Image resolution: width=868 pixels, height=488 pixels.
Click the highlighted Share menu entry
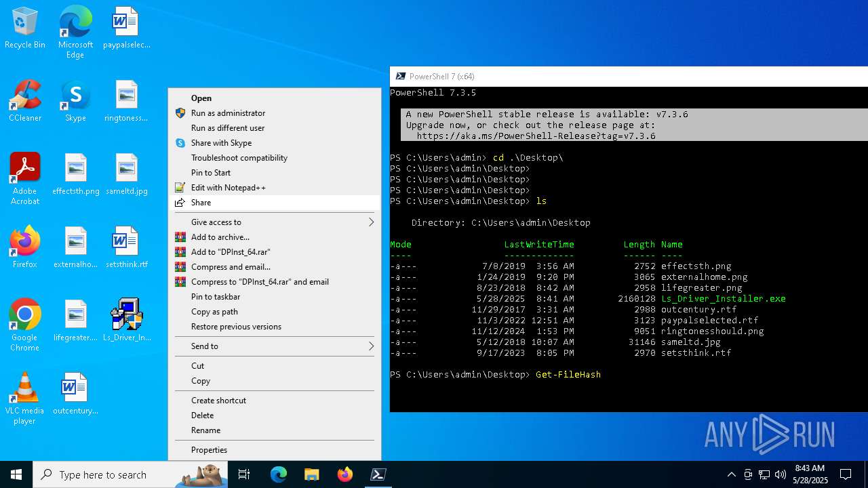click(275, 203)
